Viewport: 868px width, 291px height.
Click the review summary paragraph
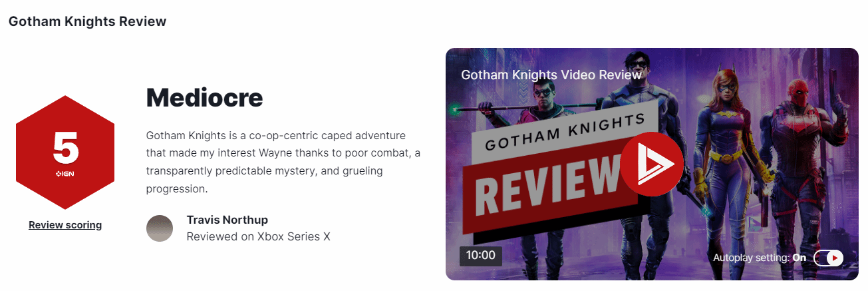coord(283,162)
